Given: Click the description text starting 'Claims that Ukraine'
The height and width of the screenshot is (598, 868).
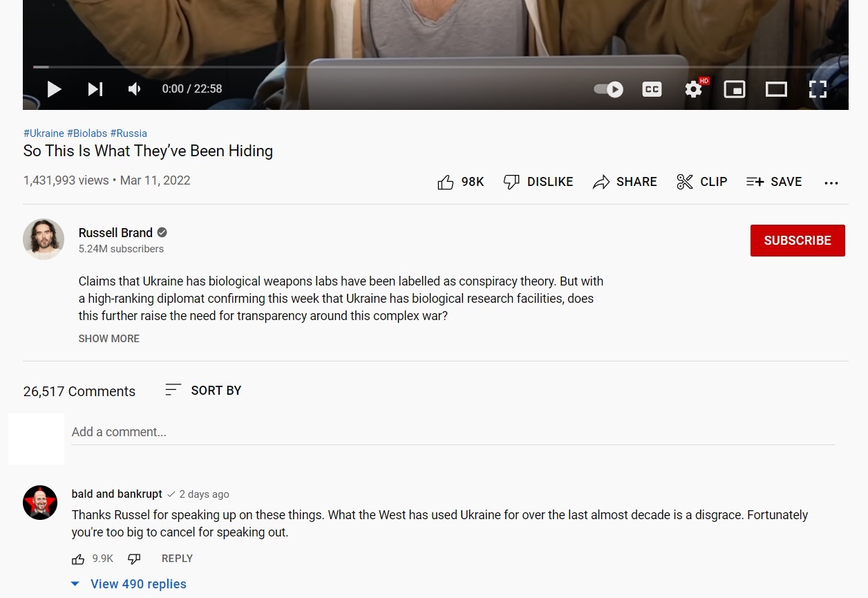Looking at the screenshot, I should point(341,299).
